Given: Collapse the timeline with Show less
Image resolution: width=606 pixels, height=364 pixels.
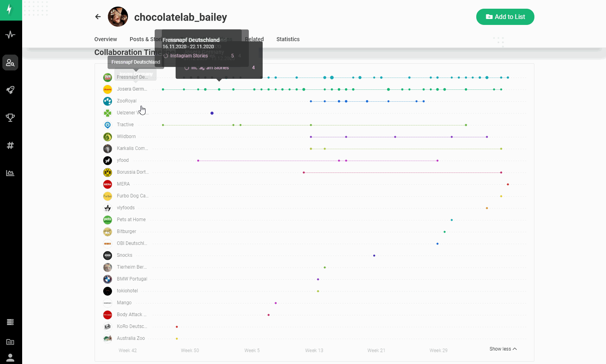Looking at the screenshot, I should [503, 349].
